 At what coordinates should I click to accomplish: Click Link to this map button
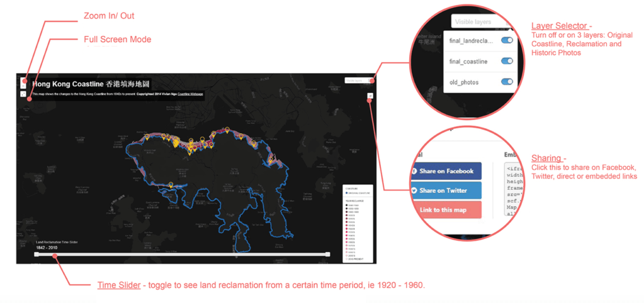tap(446, 209)
